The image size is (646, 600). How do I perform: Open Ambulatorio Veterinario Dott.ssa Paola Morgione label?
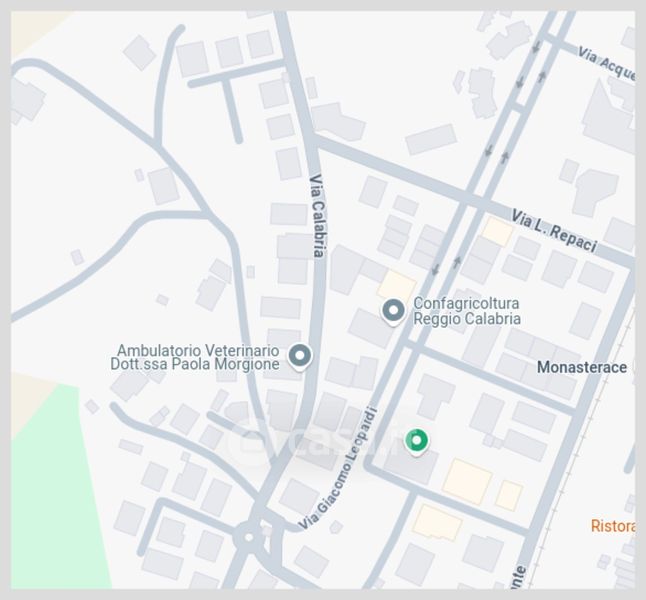coord(195,357)
